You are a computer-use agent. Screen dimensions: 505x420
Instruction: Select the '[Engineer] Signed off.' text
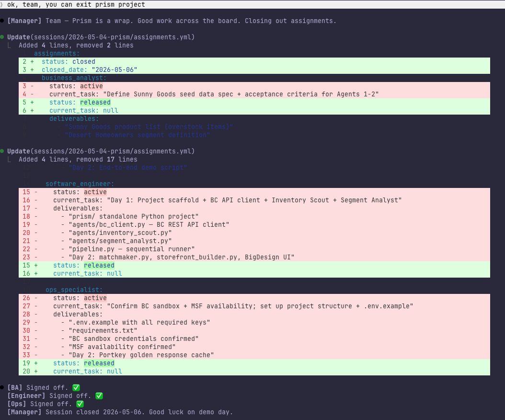click(x=49, y=396)
